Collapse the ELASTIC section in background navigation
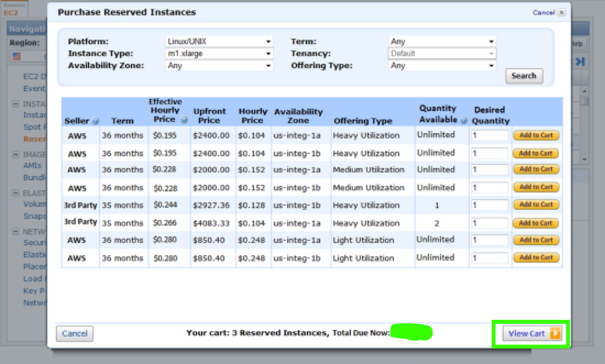Image resolution: width=605 pixels, height=364 pixels. pos(16,193)
